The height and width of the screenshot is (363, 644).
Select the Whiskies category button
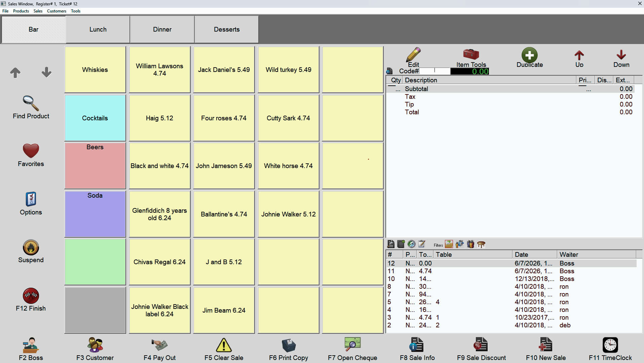95,70
